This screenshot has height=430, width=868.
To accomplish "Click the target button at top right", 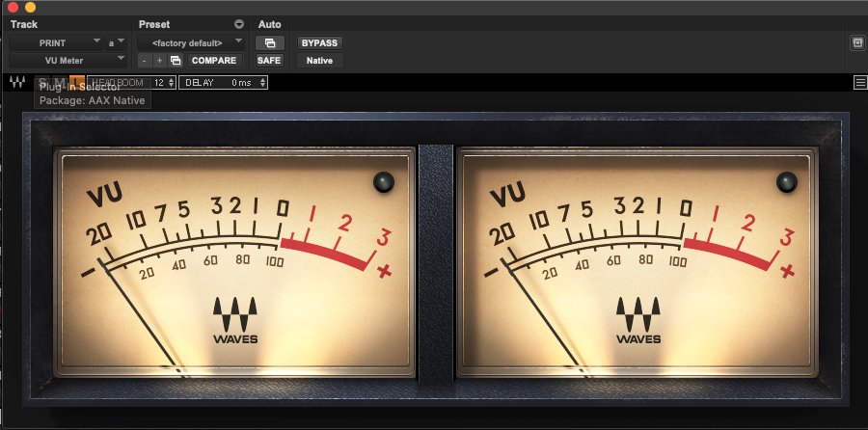I will (856, 43).
